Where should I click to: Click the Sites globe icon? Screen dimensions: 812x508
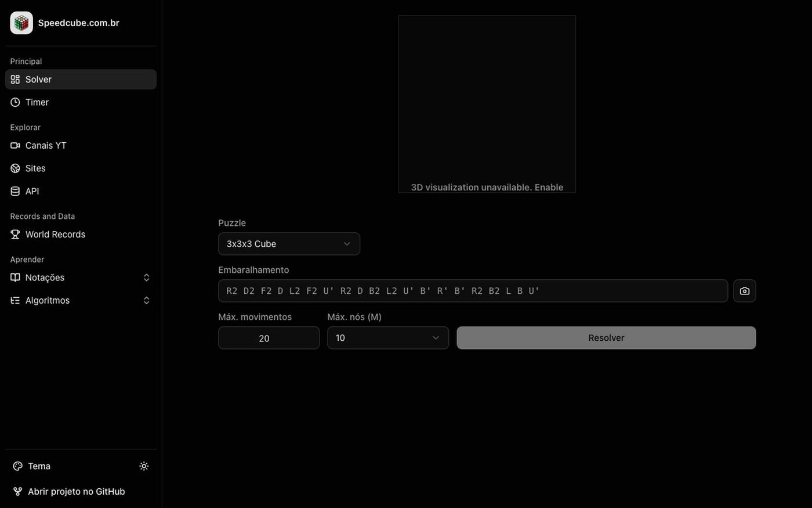click(x=15, y=168)
